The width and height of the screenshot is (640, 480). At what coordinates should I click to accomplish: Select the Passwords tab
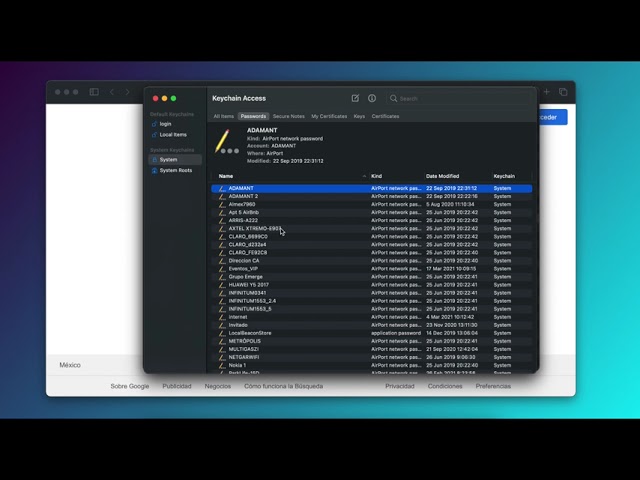(x=253, y=116)
